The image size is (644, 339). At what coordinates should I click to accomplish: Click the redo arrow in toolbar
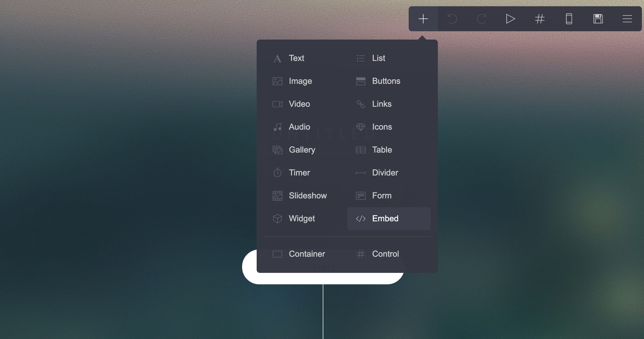coord(481,19)
